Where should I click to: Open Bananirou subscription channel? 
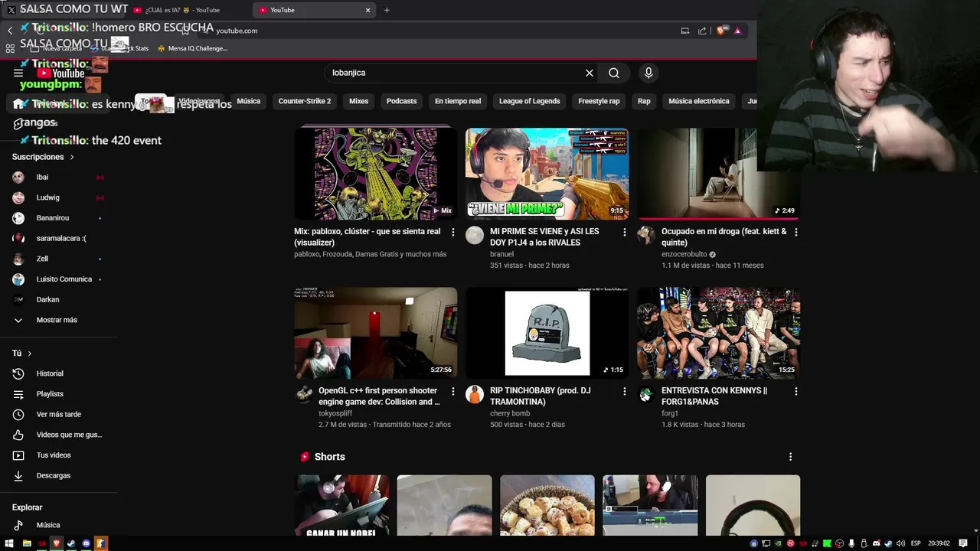click(x=60, y=218)
